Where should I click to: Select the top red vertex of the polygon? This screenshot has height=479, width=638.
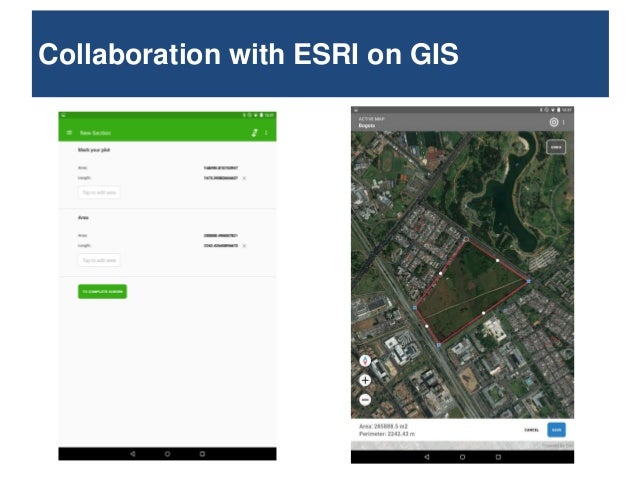[466, 239]
